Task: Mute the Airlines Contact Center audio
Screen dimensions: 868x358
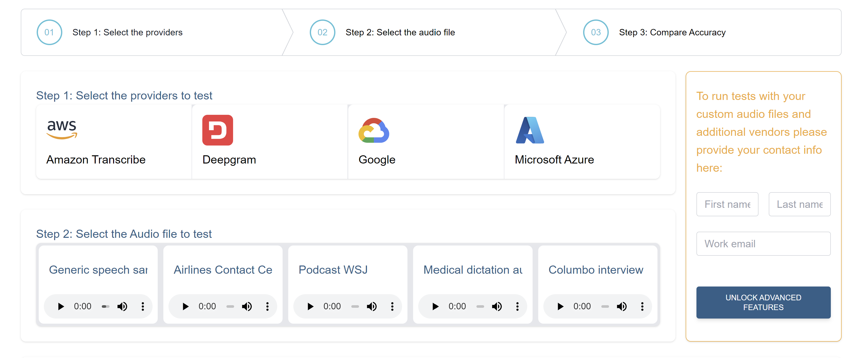Action: click(247, 306)
